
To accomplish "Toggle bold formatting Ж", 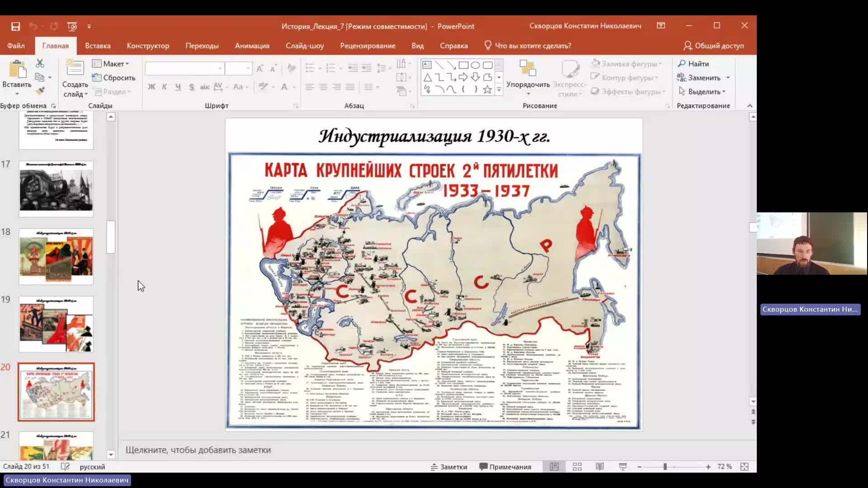I will click(x=151, y=87).
